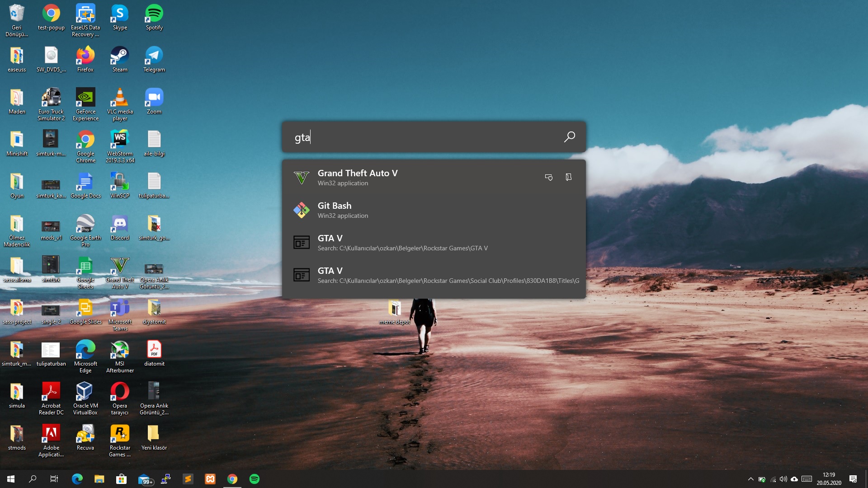Open Task View from taskbar
The height and width of the screenshot is (488, 868).
pos(54,479)
